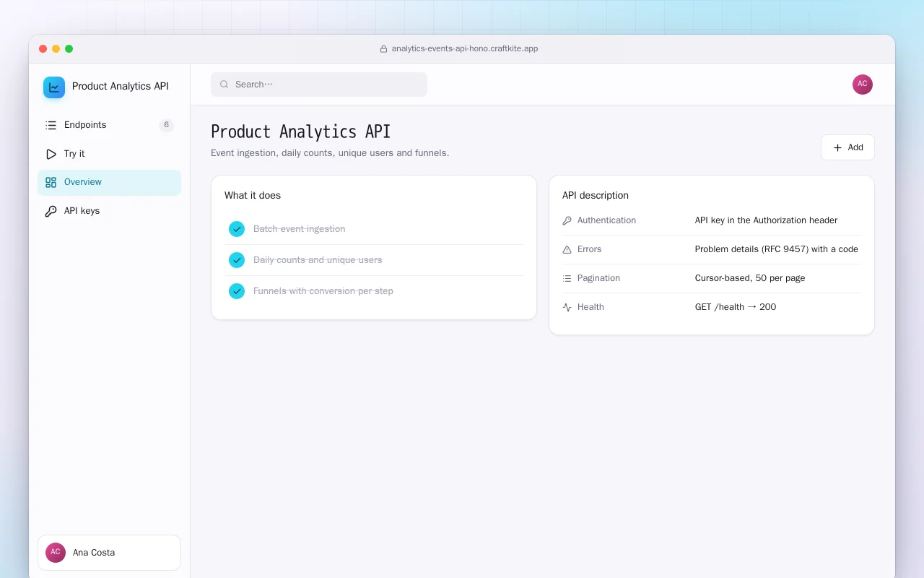The width and height of the screenshot is (924, 578).
Task: Click the "Pagination" row label
Action: coord(598,278)
